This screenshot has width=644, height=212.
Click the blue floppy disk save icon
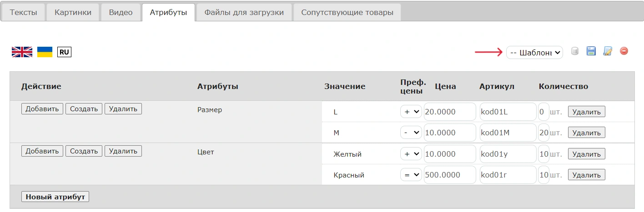pyautogui.click(x=591, y=51)
